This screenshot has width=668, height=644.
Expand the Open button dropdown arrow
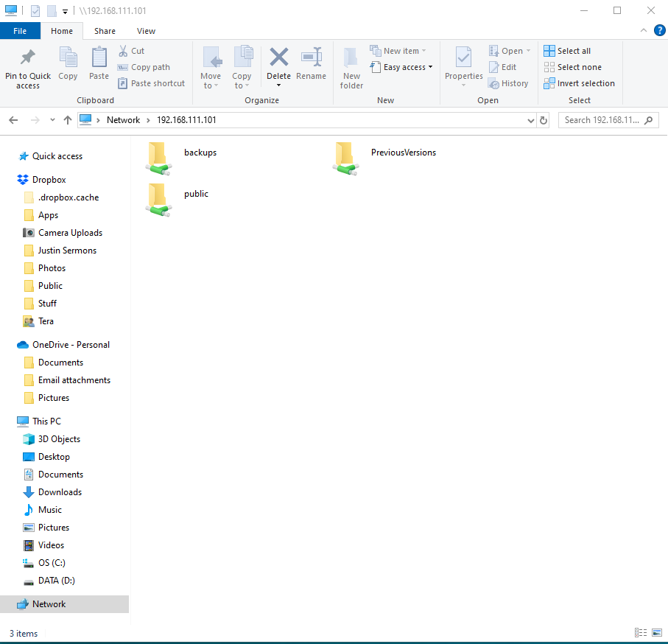click(x=528, y=51)
